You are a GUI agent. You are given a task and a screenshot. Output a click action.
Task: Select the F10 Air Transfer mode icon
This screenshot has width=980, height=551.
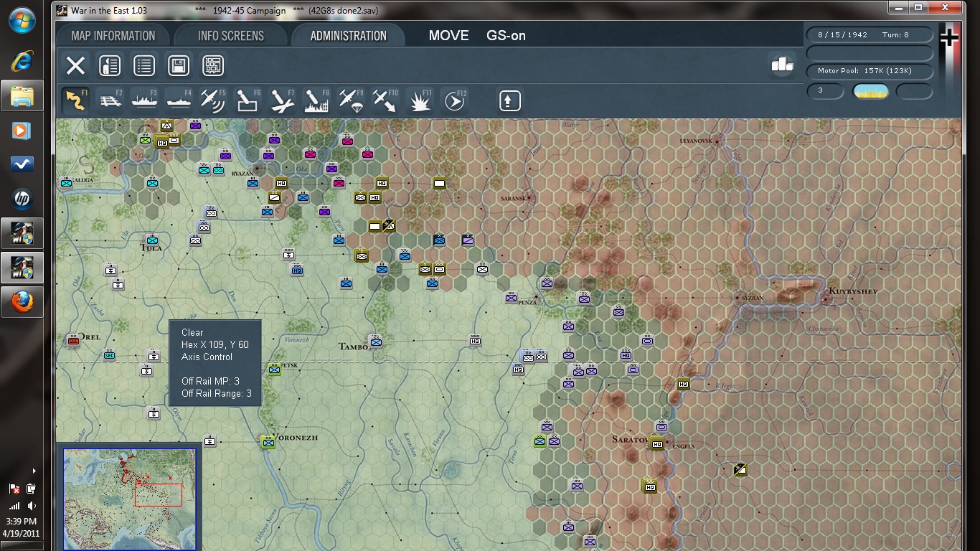[385, 100]
